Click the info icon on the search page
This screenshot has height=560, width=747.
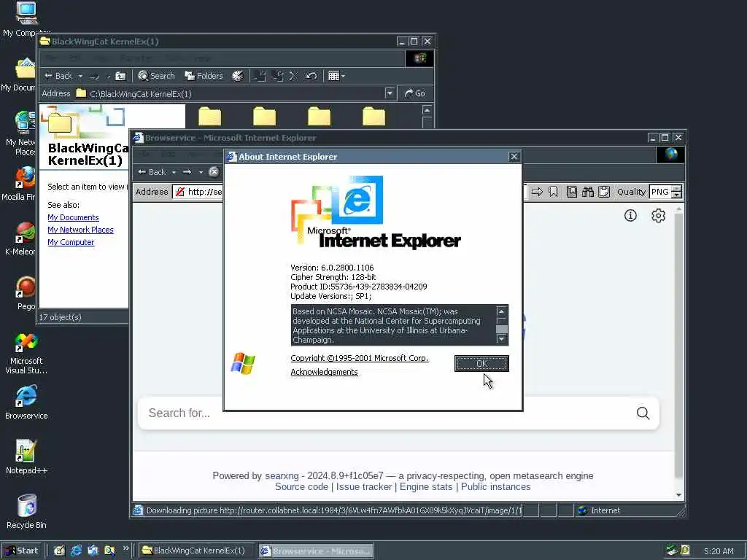630,216
